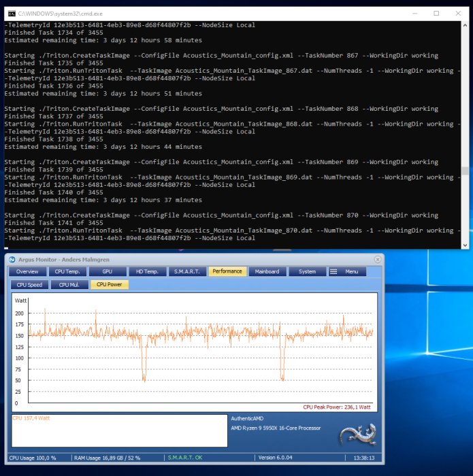Viewport: 473px width, 476px height.
Task: Click the Argus Monitor title bar icon
Action: [x=12, y=260]
